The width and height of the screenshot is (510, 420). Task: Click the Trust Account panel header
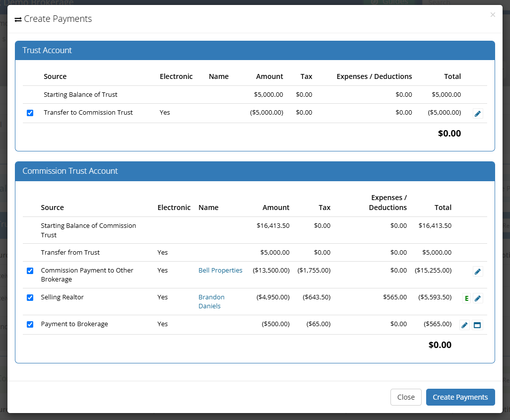click(255, 51)
